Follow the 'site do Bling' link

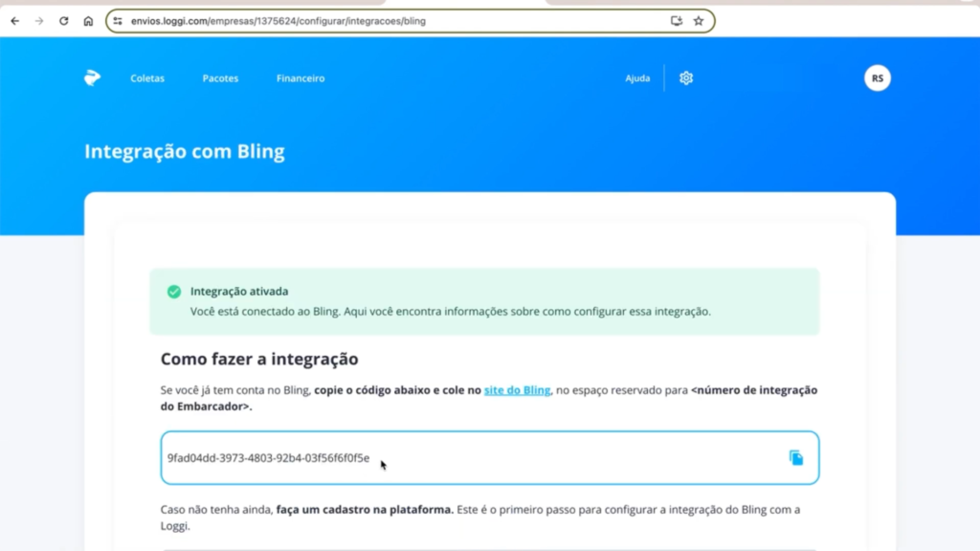pos(517,390)
